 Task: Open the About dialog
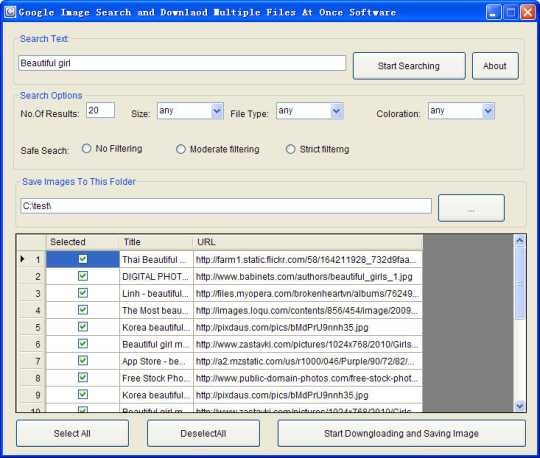tap(495, 66)
